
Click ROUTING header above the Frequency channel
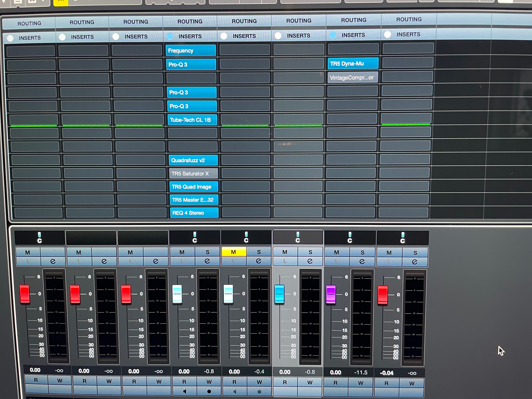[190, 22]
